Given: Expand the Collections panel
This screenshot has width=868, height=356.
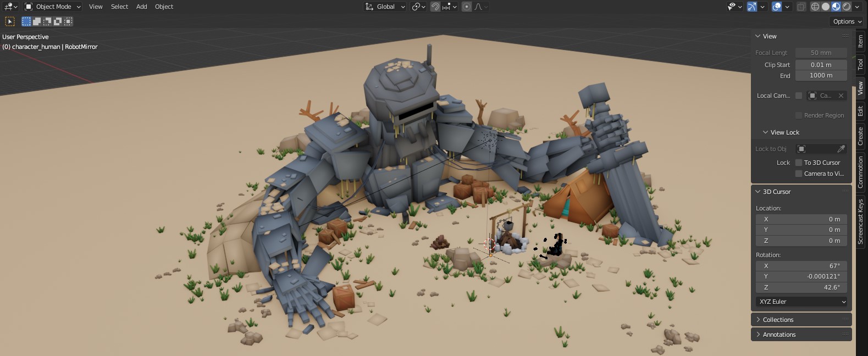Looking at the screenshot, I should [x=778, y=320].
